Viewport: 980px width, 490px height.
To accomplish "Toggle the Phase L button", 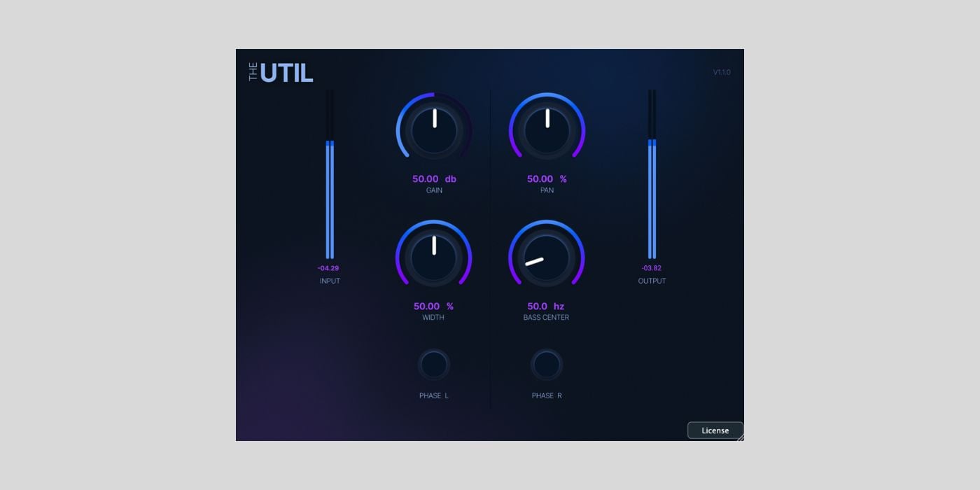I will (434, 365).
